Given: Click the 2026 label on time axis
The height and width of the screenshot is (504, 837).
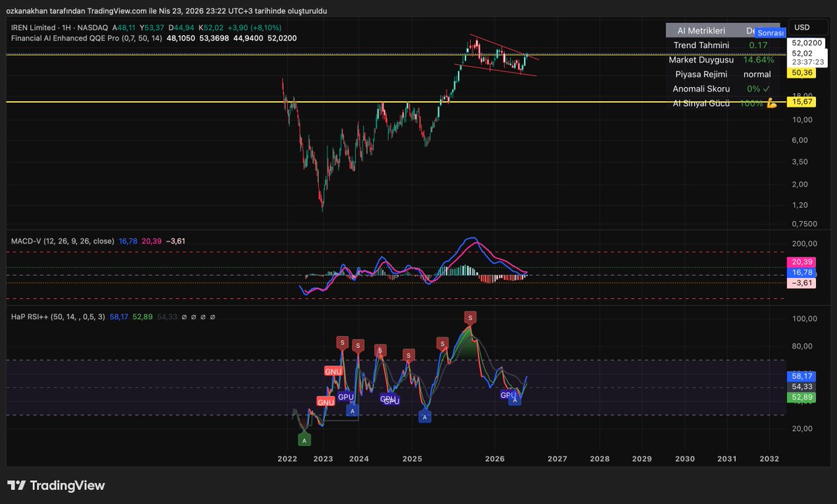Looking at the screenshot, I should click(x=495, y=459).
